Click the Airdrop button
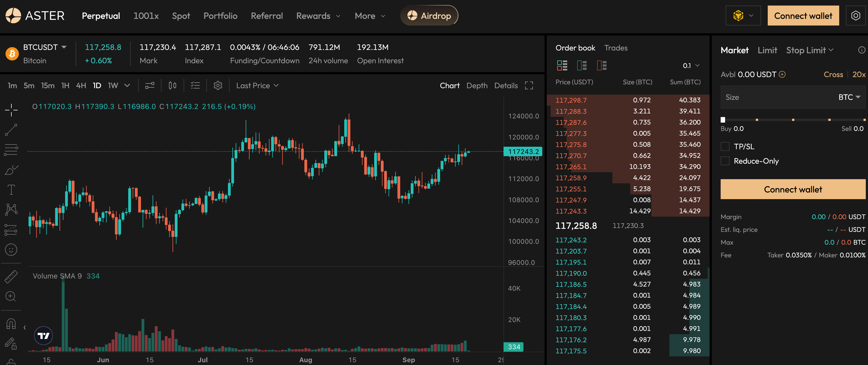The image size is (868, 365). click(429, 16)
